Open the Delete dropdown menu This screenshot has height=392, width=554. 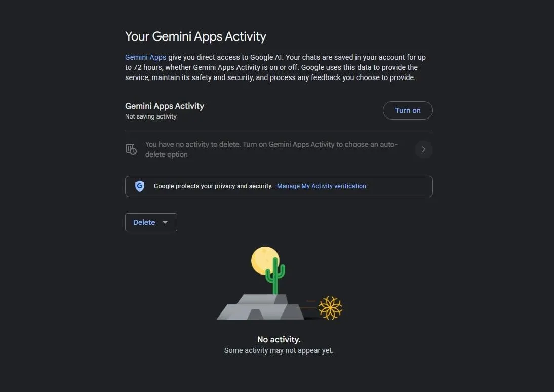(x=151, y=222)
